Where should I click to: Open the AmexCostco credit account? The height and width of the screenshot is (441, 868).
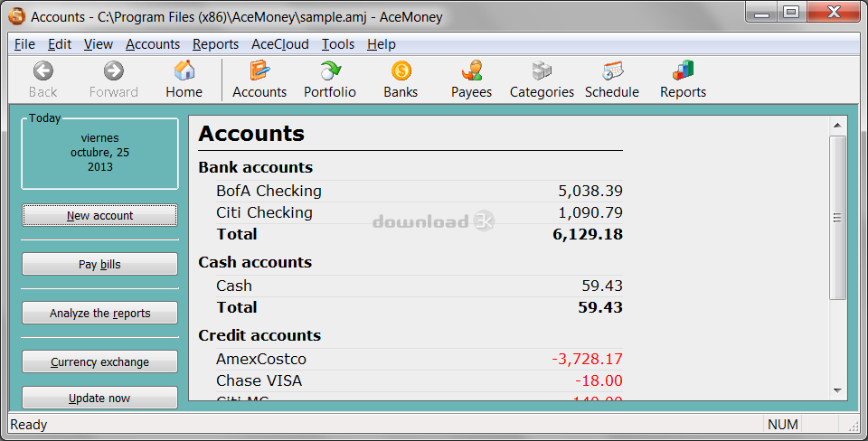click(261, 359)
